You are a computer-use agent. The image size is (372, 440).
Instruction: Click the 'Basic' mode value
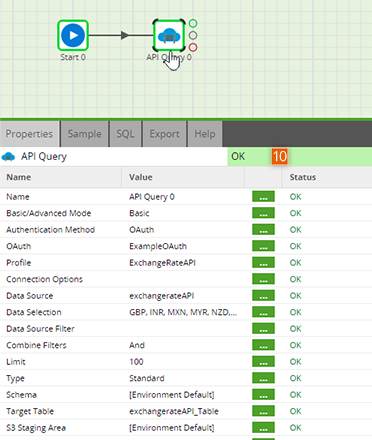click(139, 213)
